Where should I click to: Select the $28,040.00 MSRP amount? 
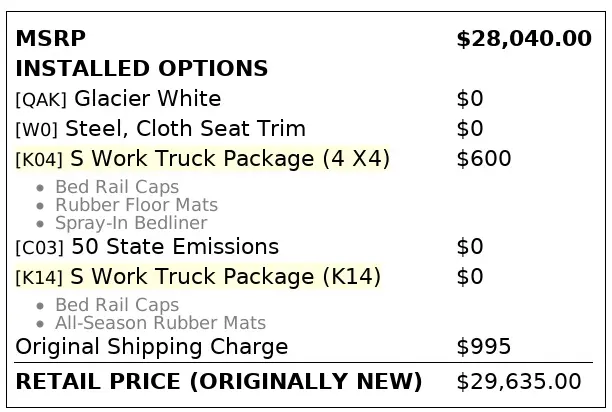pyautogui.click(x=523, y=39)
